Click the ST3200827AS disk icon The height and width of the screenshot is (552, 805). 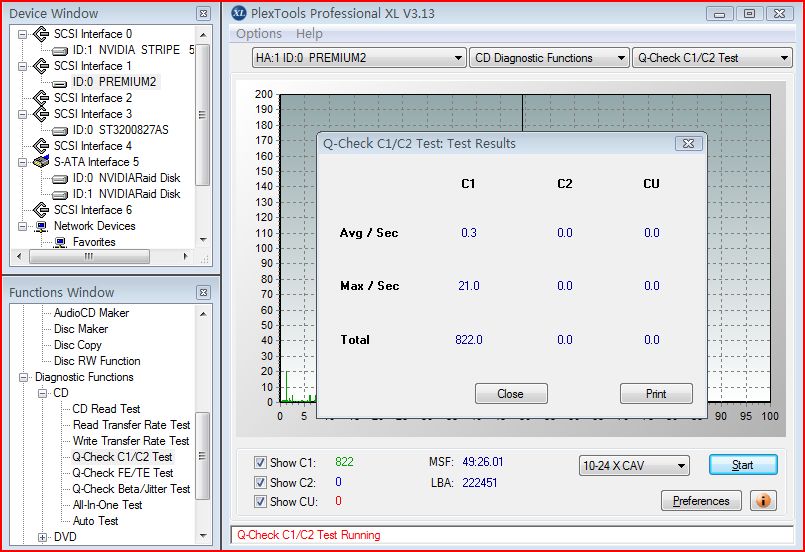coord(60,130)
